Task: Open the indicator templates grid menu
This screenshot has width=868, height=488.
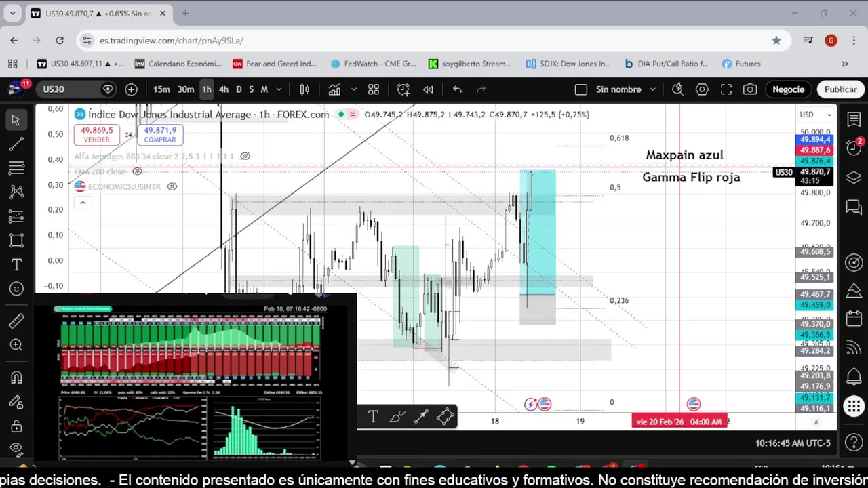Action: (x=374, y=89)
